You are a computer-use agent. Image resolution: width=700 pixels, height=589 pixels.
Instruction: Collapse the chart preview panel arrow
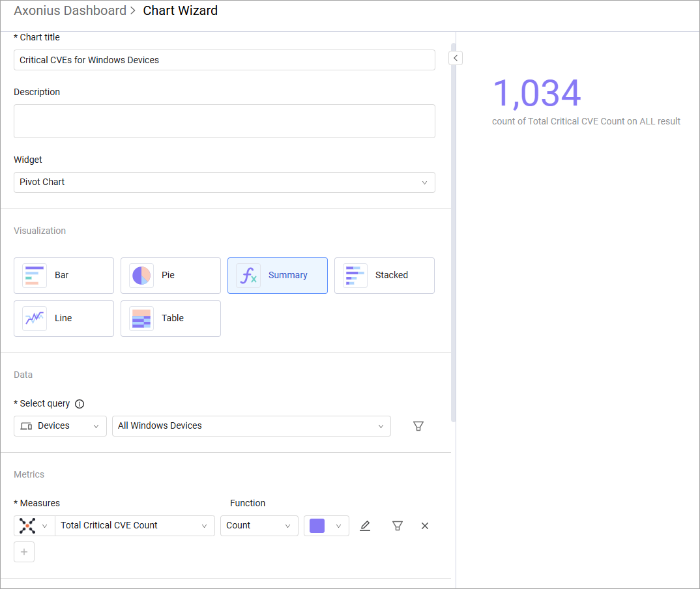click(456, 58)
